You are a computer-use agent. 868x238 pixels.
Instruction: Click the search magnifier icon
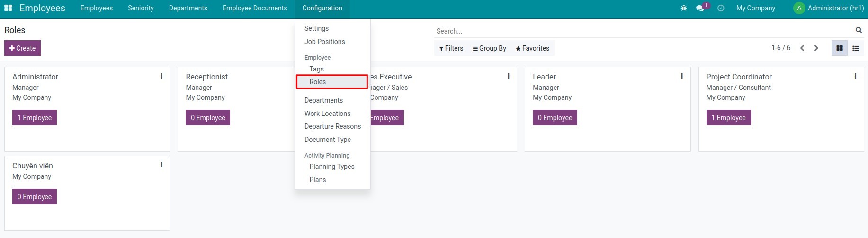point(859,30)
